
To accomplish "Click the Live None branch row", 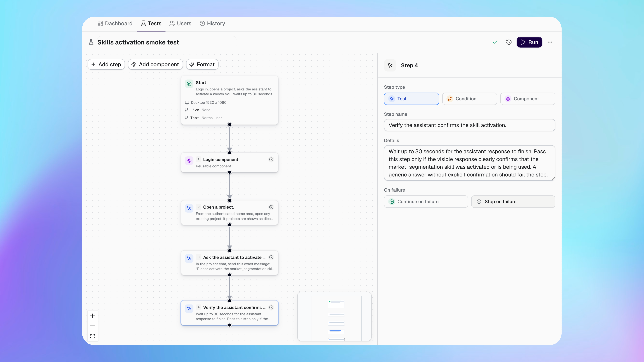I will tap(198, 110).
